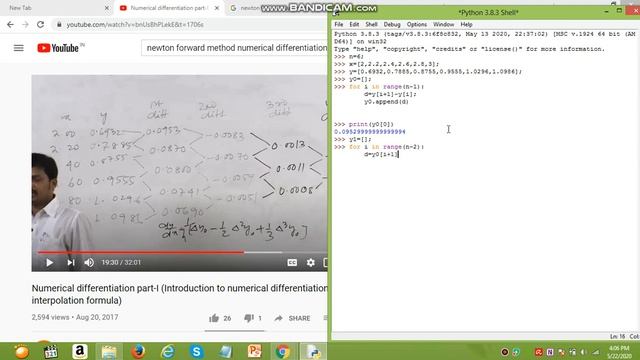The width and height of the screenshot is (640, 360).
Task: Open the blue notebook taskbar app
Action: tap(225, 351)
